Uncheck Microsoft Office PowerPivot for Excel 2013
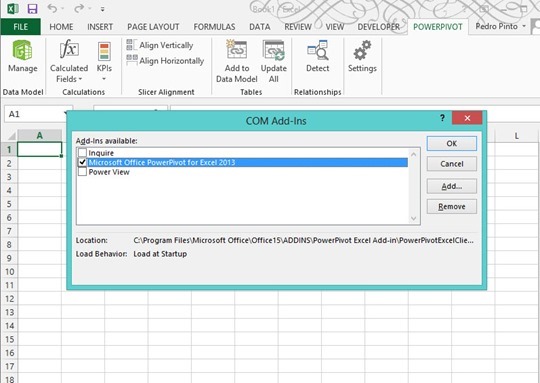540x383 pixels. 82,162
